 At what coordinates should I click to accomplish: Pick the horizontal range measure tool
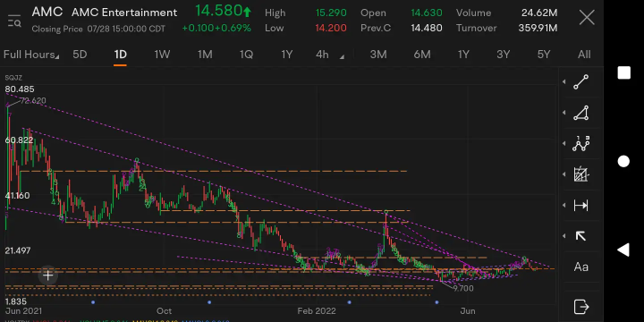(x=580, y=206)
